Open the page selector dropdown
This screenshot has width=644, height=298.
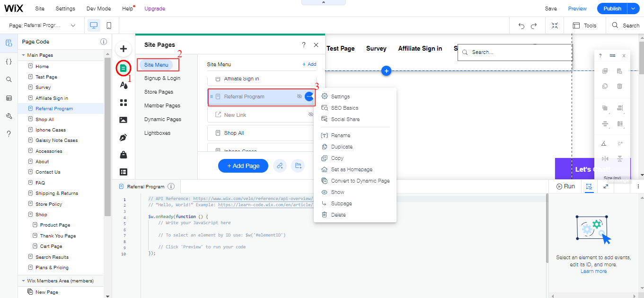click(x=43, y=26)
